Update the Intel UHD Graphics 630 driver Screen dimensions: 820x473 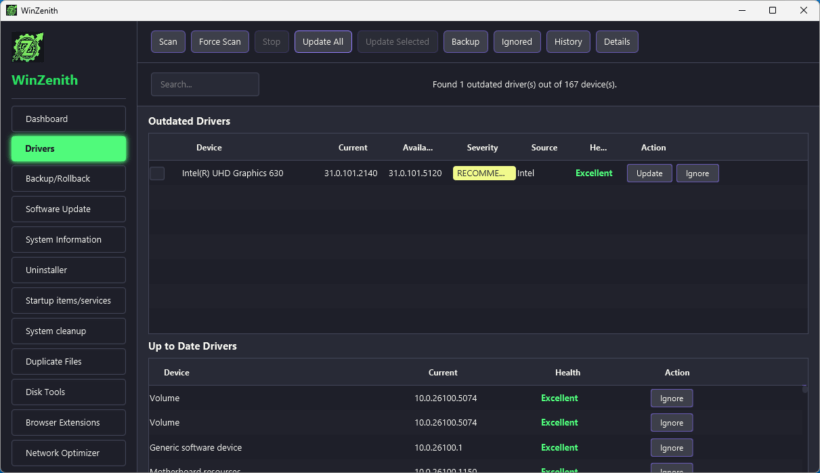click(650, 173)
